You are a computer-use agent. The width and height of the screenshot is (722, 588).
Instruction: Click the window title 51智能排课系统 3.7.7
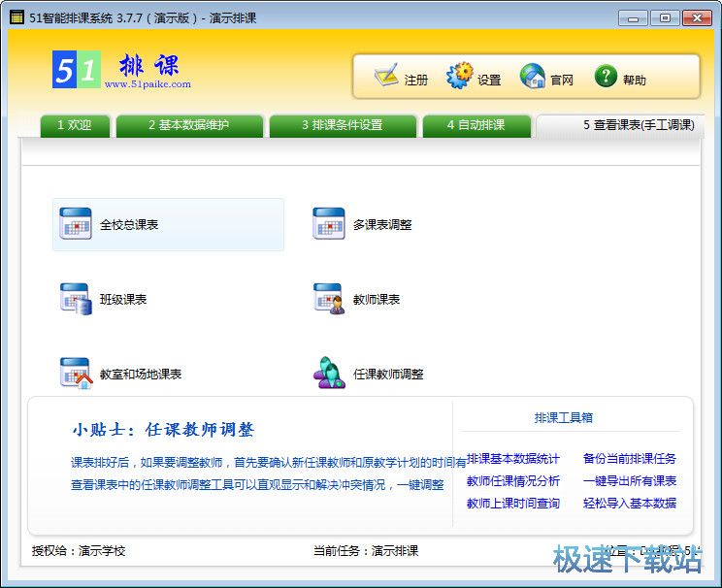point(143,18)
